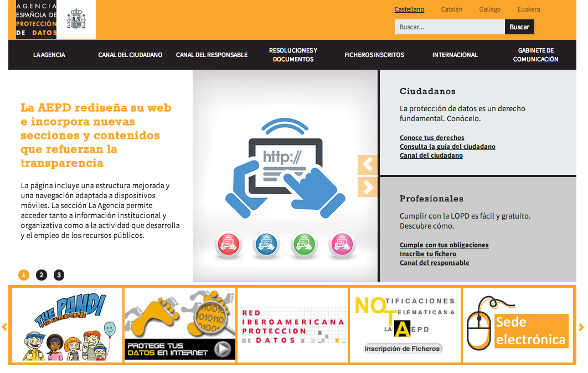This screenshot has height=373, width=588.
Task: Select slide 3 indicator
Action: point(59,275)
